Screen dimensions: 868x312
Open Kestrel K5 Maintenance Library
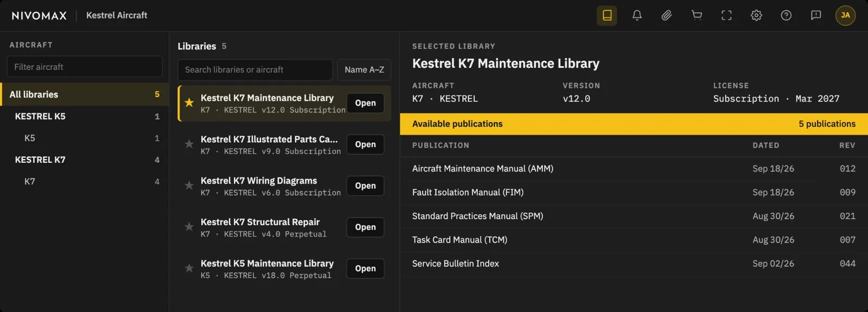pos(365,268)
